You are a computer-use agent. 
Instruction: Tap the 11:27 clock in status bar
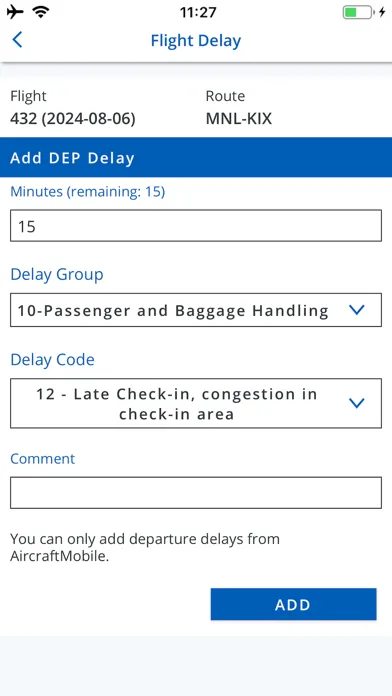tap(198, 12)
